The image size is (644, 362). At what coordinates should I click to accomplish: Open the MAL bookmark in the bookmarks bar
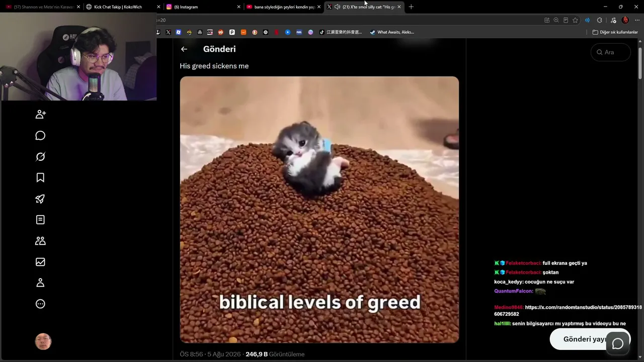click(299, 32)
